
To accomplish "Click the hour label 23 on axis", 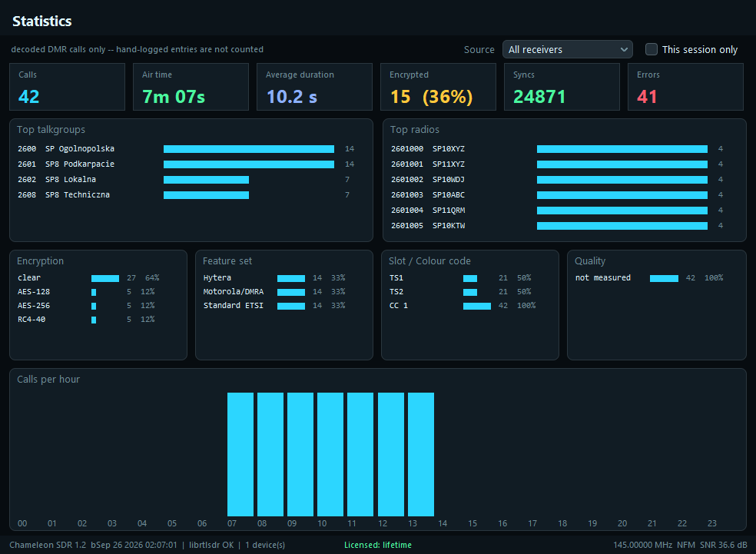I will (x=712, y=523).
